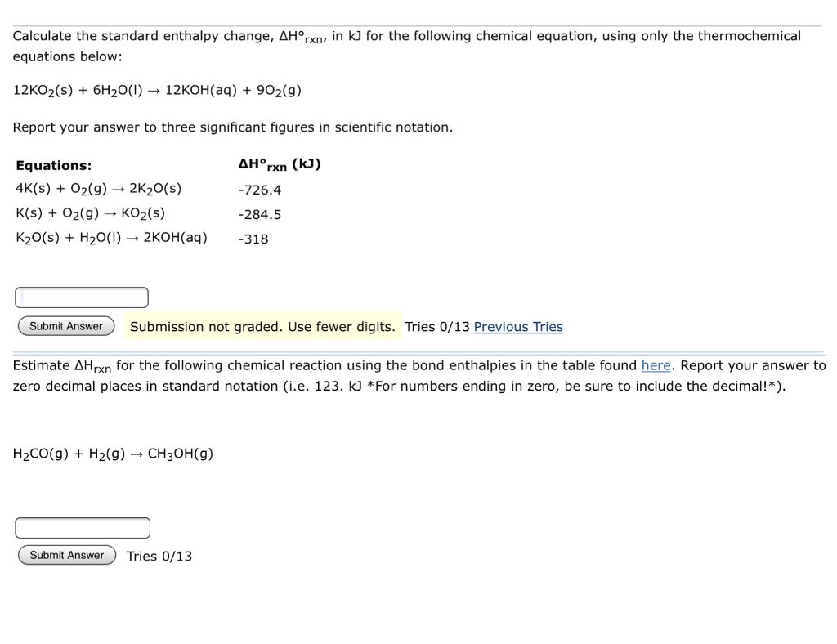Click the Equations: column header
837x644 pixels.
click(53, 165)
